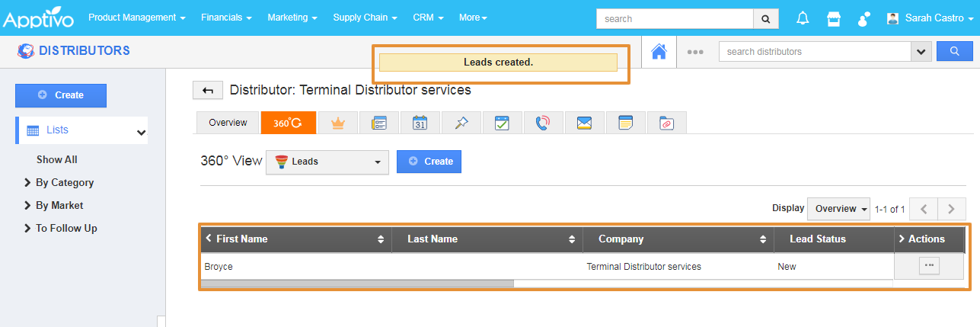Open the Display Overview dropdown

click(839, 209)
